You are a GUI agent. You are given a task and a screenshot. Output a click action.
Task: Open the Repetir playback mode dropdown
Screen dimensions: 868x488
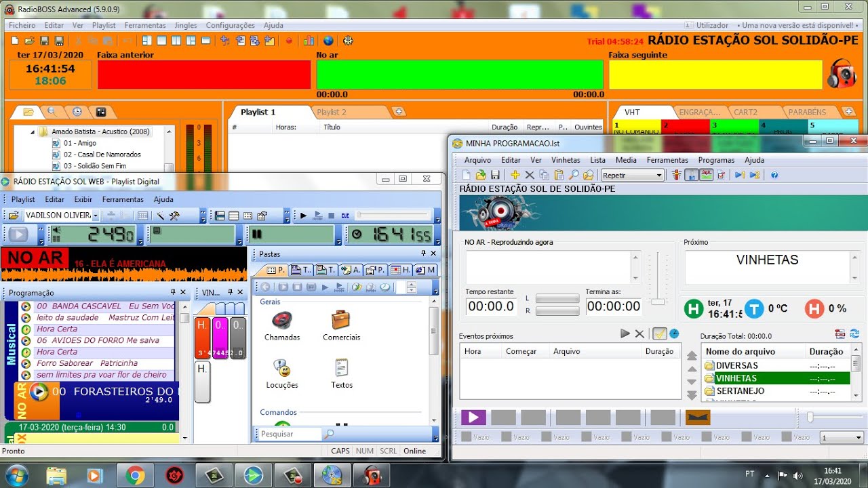[x=633, y=175]
